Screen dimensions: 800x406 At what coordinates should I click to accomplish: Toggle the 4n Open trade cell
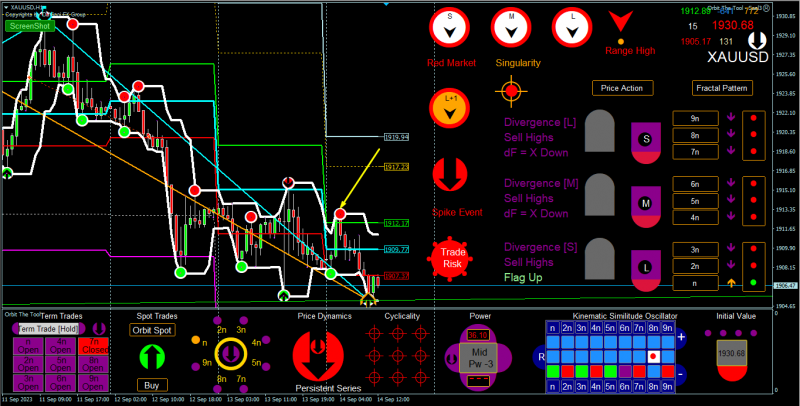coord(61,346)
